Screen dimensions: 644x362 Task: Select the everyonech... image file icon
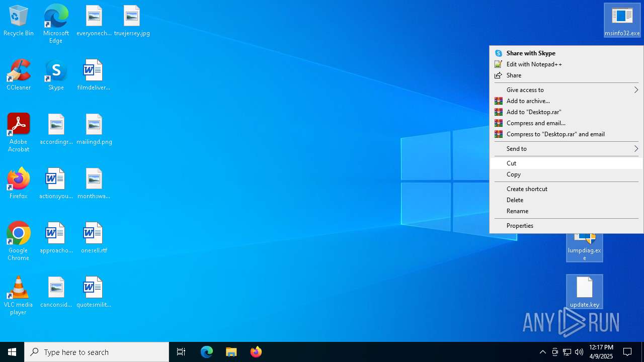[x=94, y=21]
